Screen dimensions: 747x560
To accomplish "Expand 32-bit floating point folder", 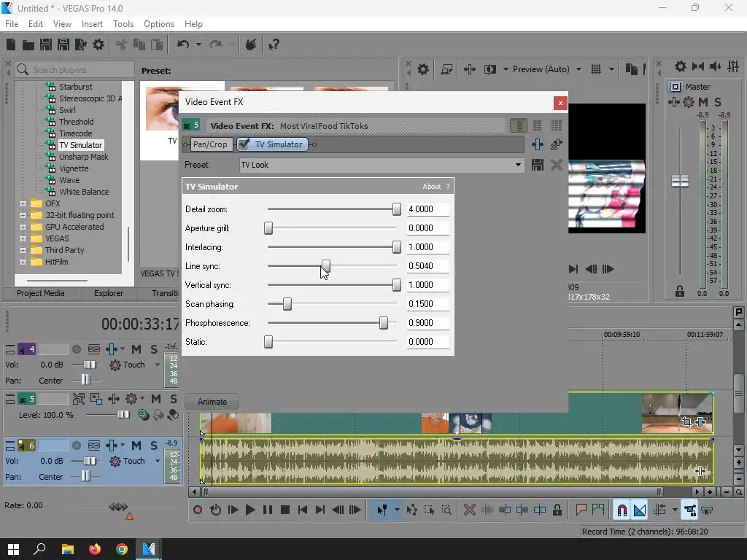I will coord(23,215).
